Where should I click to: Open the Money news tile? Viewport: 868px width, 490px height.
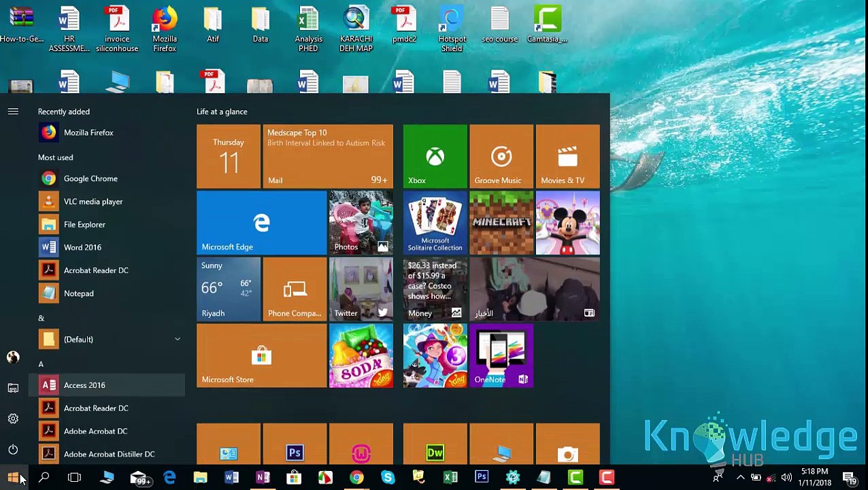pyautogui.click(x=435, y=289)
